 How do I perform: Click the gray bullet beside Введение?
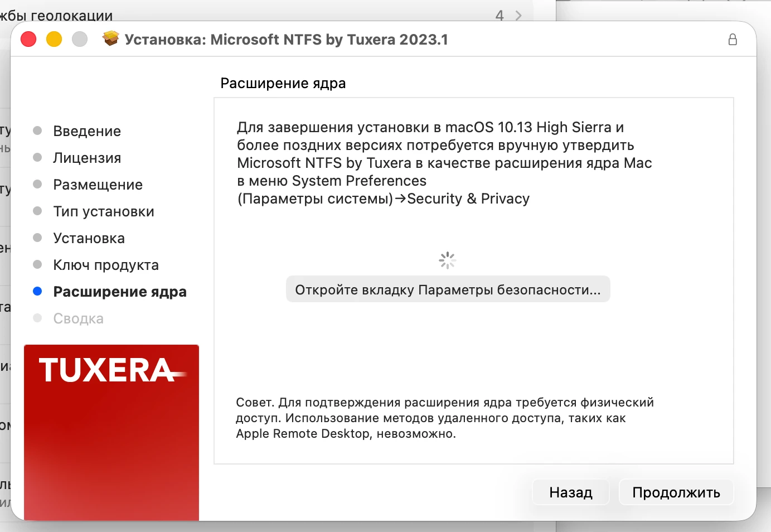point(37,130)
